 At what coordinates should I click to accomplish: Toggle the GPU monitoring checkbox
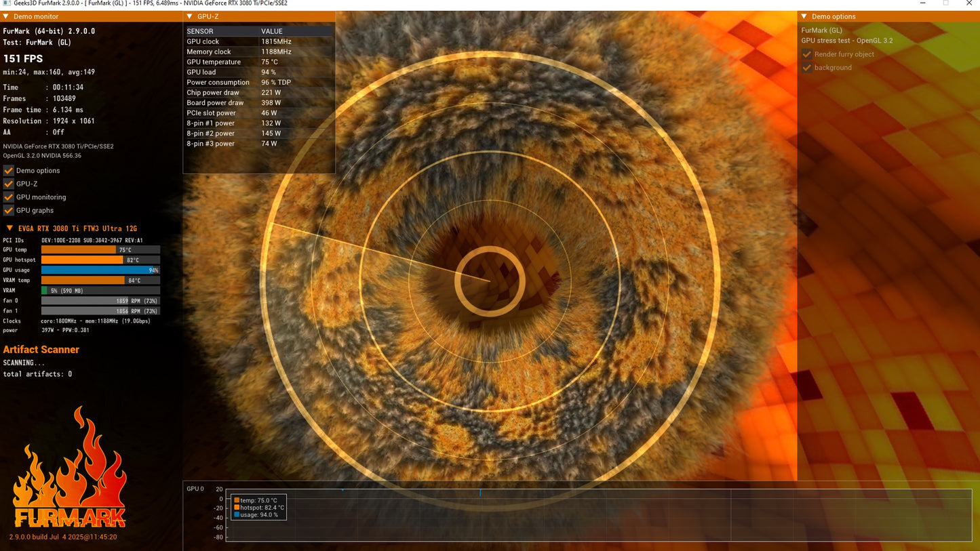coord(9,197)
